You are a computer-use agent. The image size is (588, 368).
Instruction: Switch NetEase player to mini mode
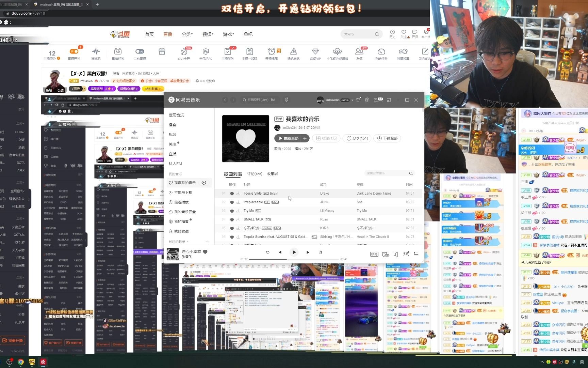tap(389, 100)
